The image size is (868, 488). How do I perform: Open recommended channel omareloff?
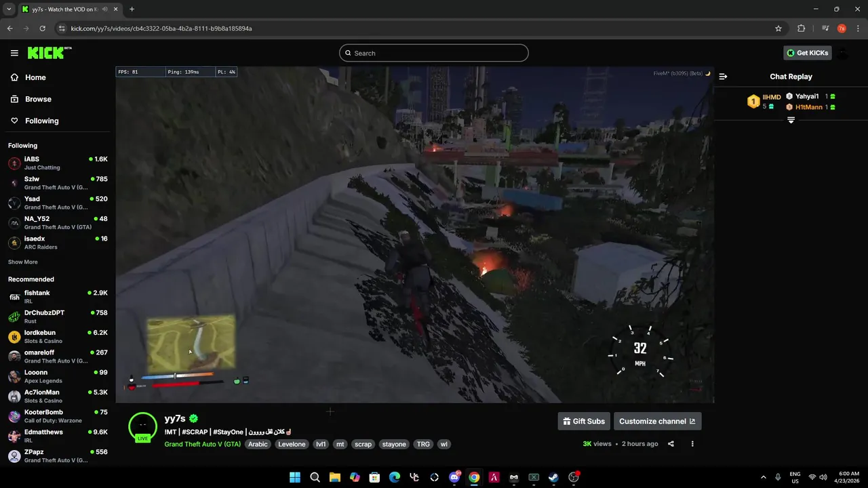[x=58, y=357]
